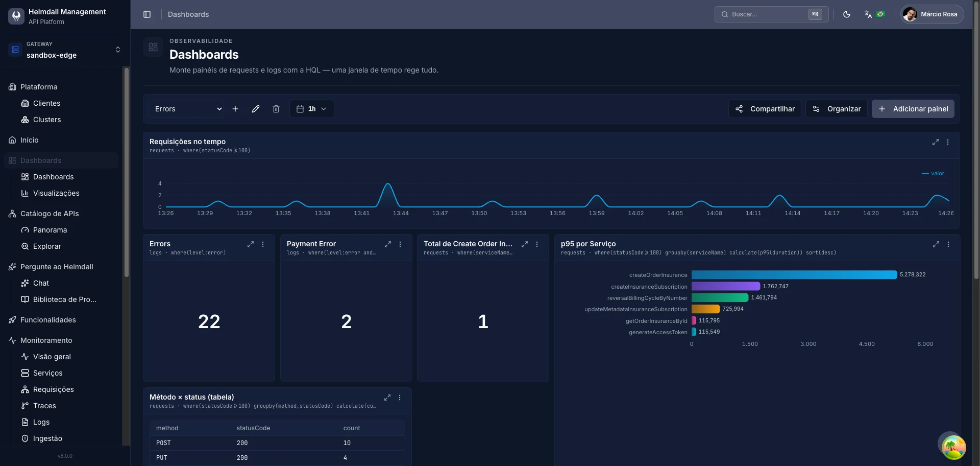980x466 pixels.
Task: Sort table by method column header
Action: point(167,428)
